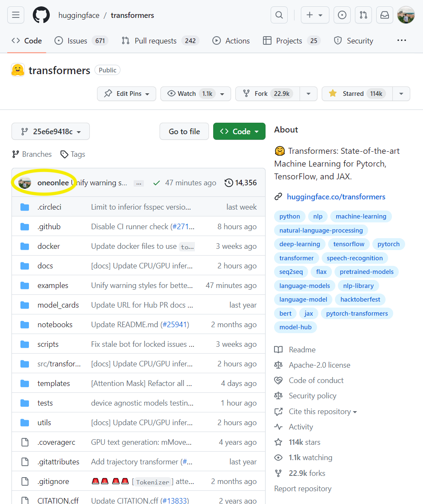
Task: Open the tests folder
Action: click(x=45, y=403)
